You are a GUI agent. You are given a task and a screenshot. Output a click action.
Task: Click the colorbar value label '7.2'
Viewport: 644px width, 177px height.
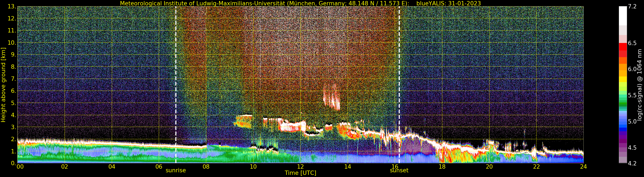632,6
